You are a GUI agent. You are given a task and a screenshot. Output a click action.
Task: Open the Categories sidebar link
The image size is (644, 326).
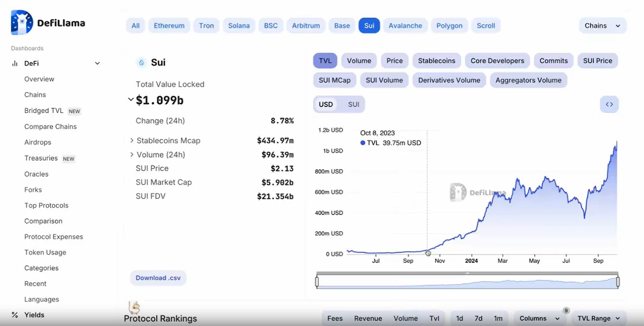pos(41,268)
